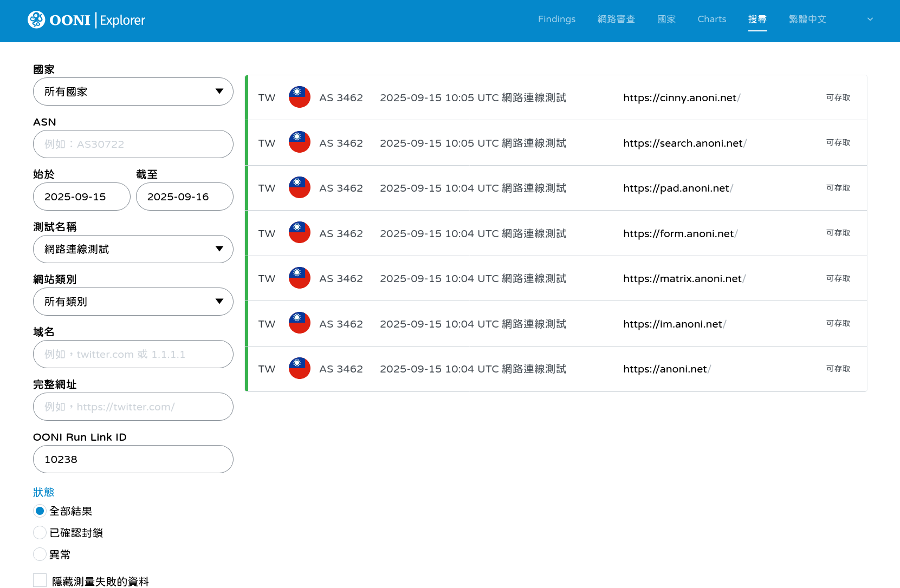The height and width of the screenshot is (588, 900).
Task: Choose the 異常 radio option
Action: [40, 554]
